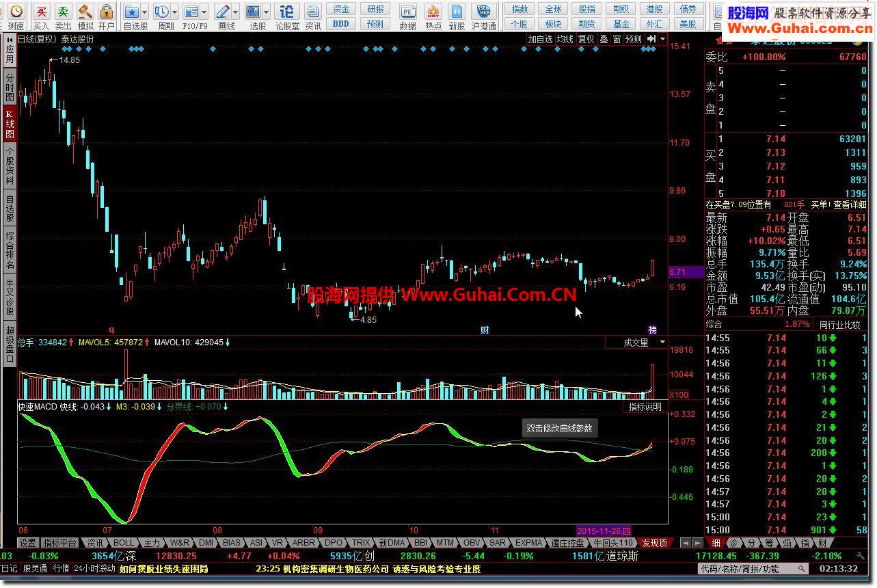Switch to the 分时图 side tab

point(10,88)
